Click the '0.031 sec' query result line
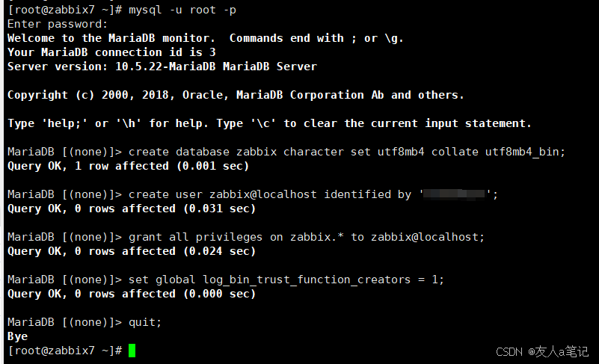 click(132, 209)
